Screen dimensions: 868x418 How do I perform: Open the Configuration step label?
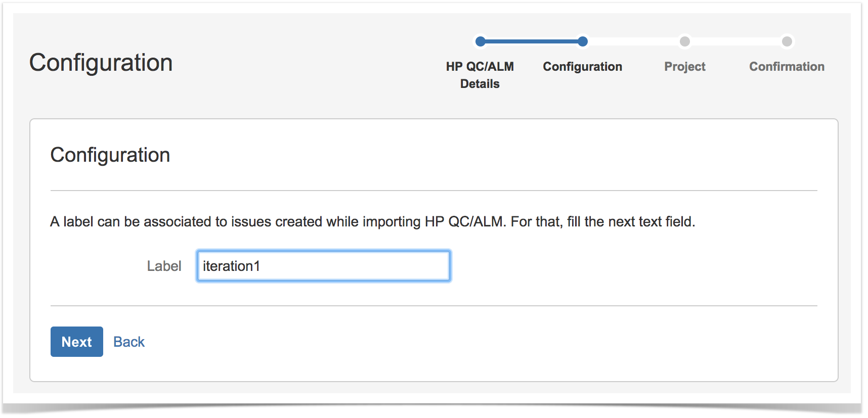coord(583,67)
